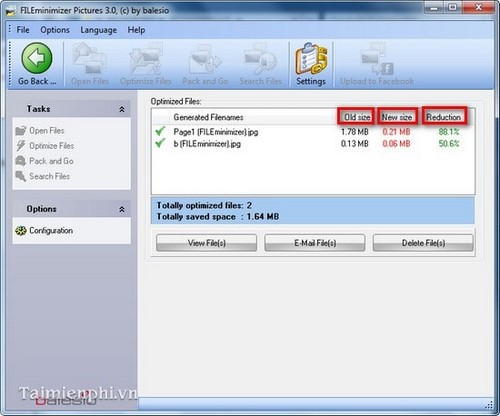Click the 88.1% reduction value
This screenshot has height=416, width=500.
point(449,132)
